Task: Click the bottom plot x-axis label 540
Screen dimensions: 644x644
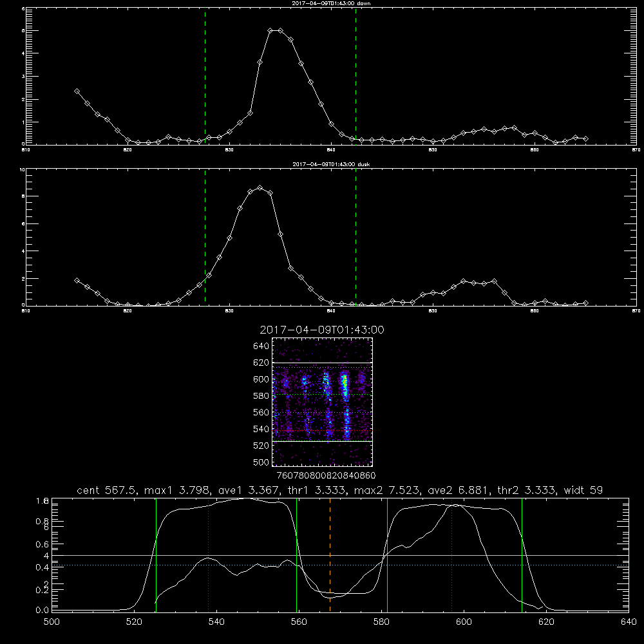Action: coord(216,621)
